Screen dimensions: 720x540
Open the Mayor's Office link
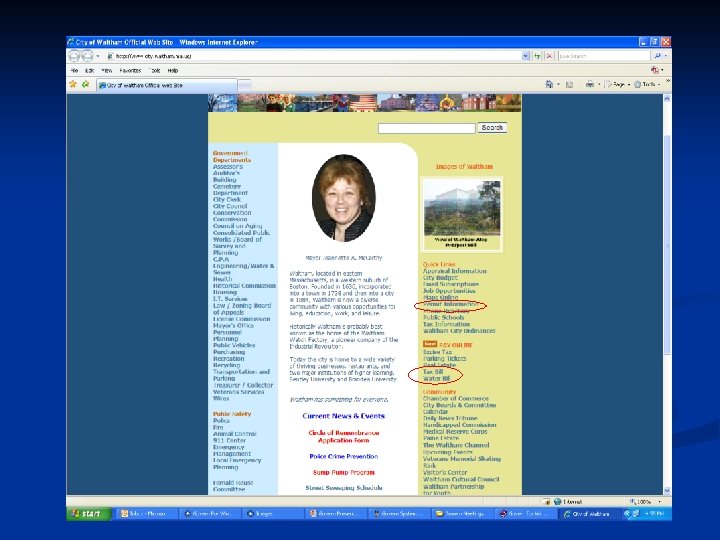tap(233, 325)
